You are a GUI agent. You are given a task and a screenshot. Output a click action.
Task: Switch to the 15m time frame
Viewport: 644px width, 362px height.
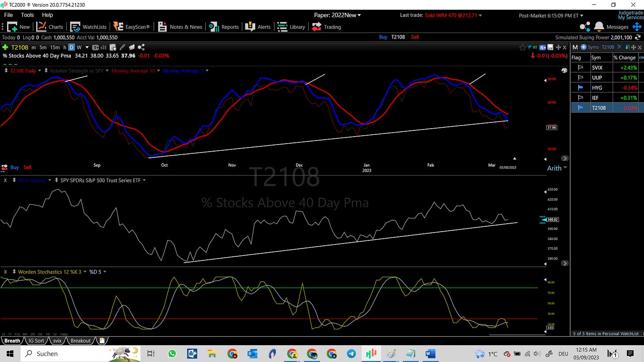(55, 47)
